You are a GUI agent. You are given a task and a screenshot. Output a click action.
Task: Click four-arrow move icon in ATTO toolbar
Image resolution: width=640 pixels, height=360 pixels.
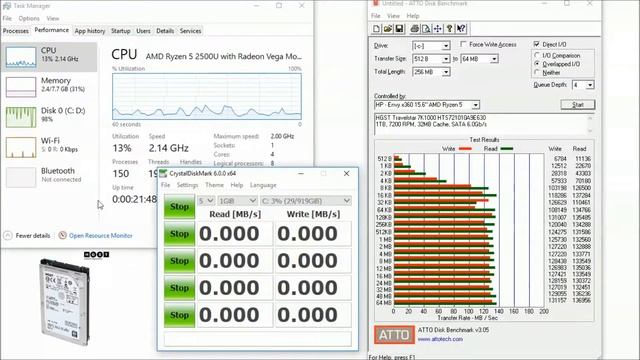(x=438, y=29)
